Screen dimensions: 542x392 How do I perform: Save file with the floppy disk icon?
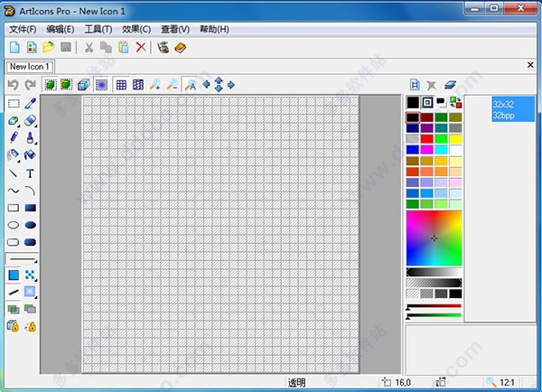point(66,47)
